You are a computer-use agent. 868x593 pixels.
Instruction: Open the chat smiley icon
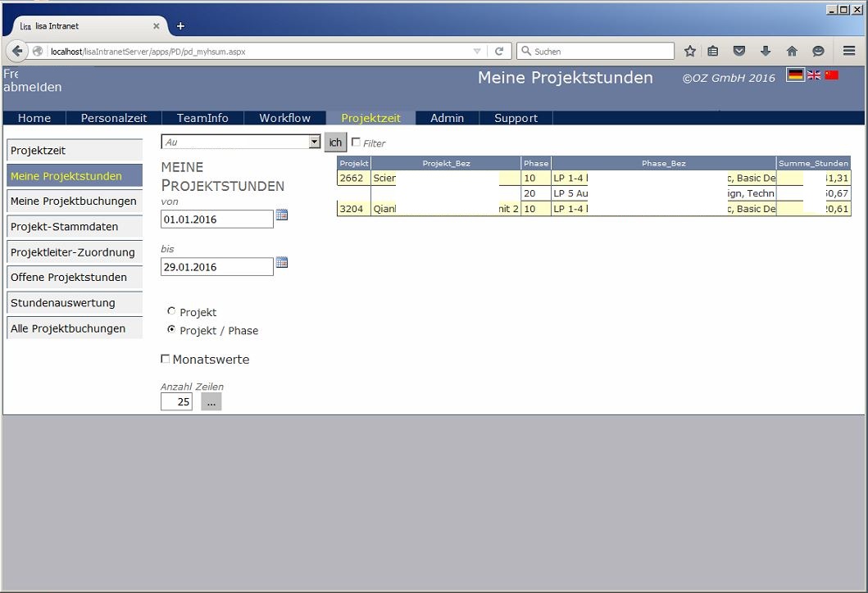coord(818,52)
